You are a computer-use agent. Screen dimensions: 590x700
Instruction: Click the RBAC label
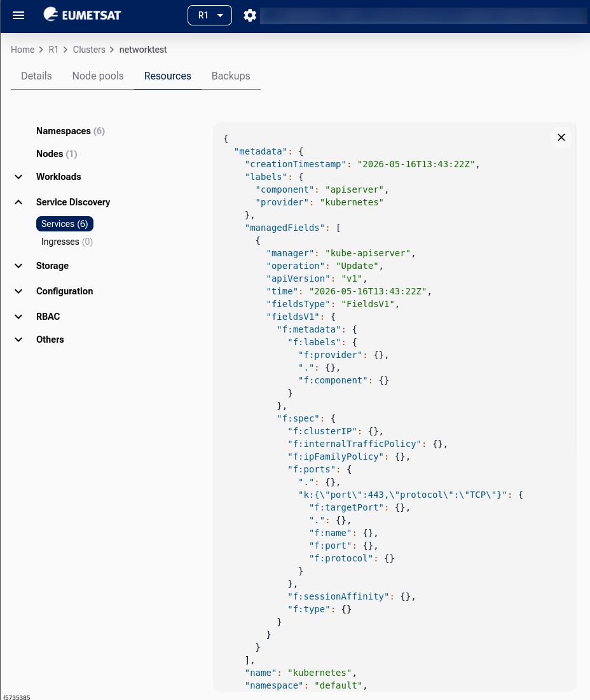(48, 317)
